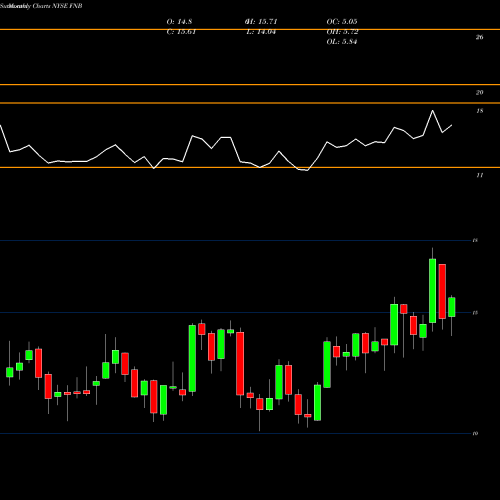Click the '15' label on the candlestick price axis
The image size is (500, 500).
click(475, 313)
